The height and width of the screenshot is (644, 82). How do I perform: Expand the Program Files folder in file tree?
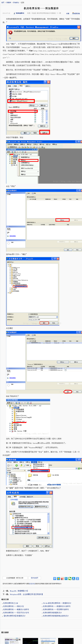10,274
